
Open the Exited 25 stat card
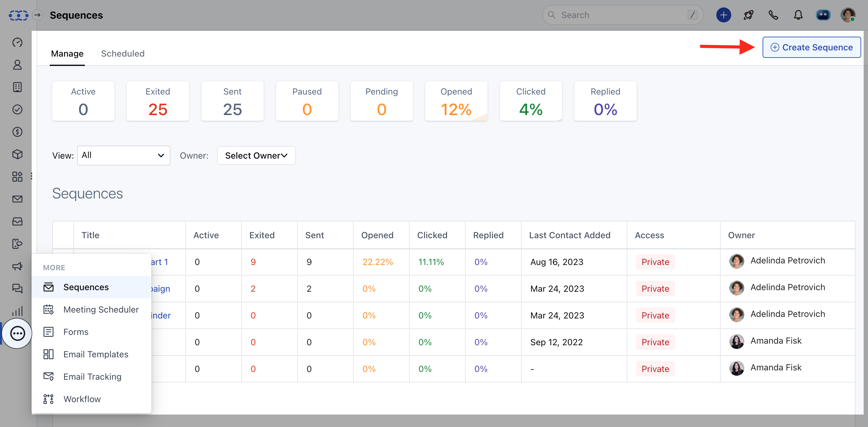(157, 101)
